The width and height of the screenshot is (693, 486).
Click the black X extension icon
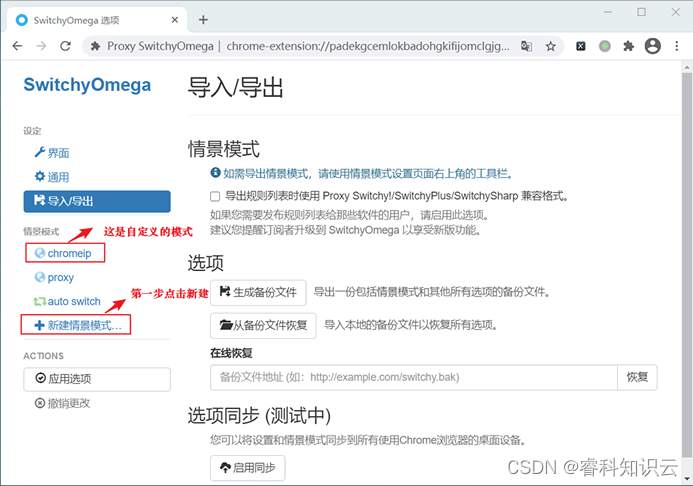(x=581, y=46)
